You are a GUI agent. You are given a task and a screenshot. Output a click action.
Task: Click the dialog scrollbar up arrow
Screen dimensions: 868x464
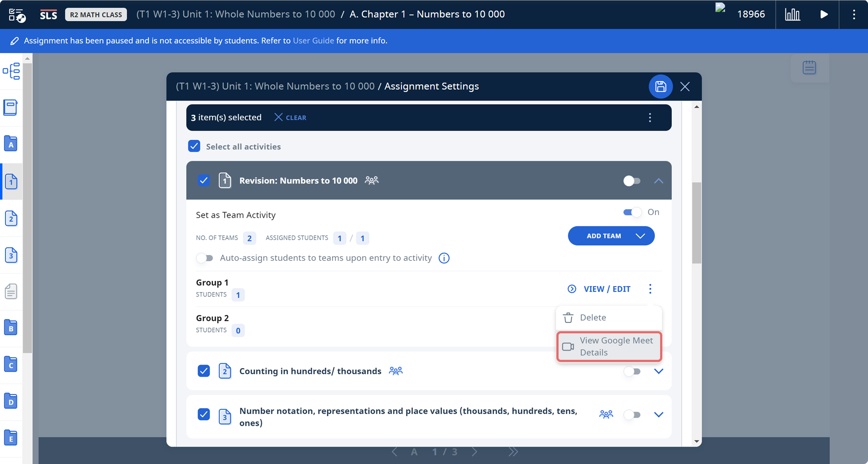tap(697, 107)
